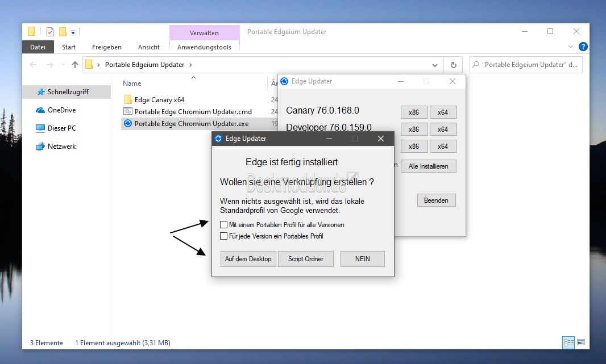606x364 pixels.
Task: Close the front Edge Updater dialog
Action: click(381, 139)
